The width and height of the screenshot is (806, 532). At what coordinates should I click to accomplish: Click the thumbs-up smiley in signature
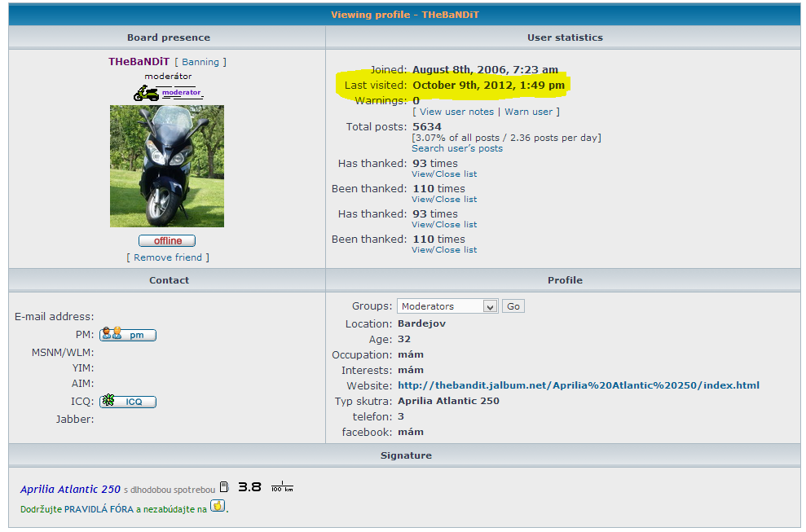tap(218, 506)
